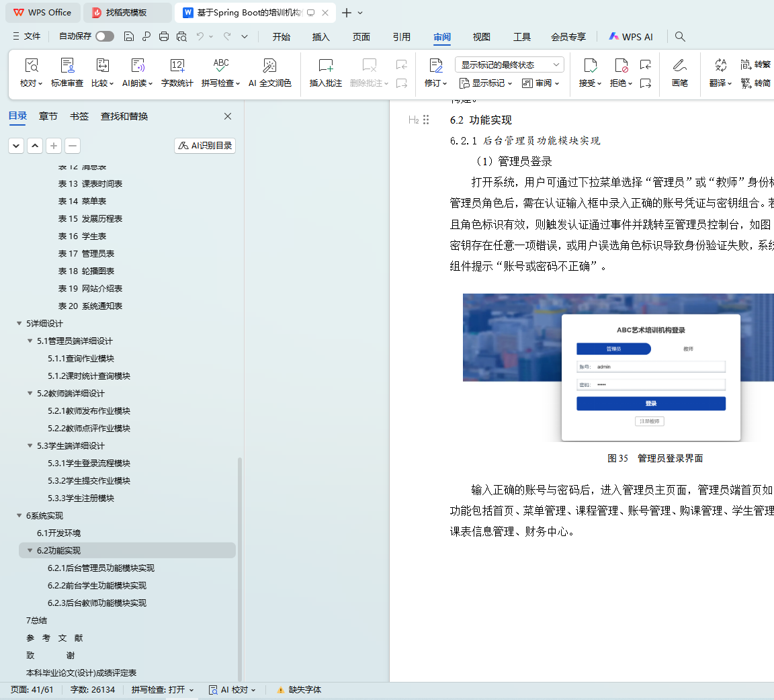
Task: Click the 比较 compare documents icon
Action: [x=102, y=66]
